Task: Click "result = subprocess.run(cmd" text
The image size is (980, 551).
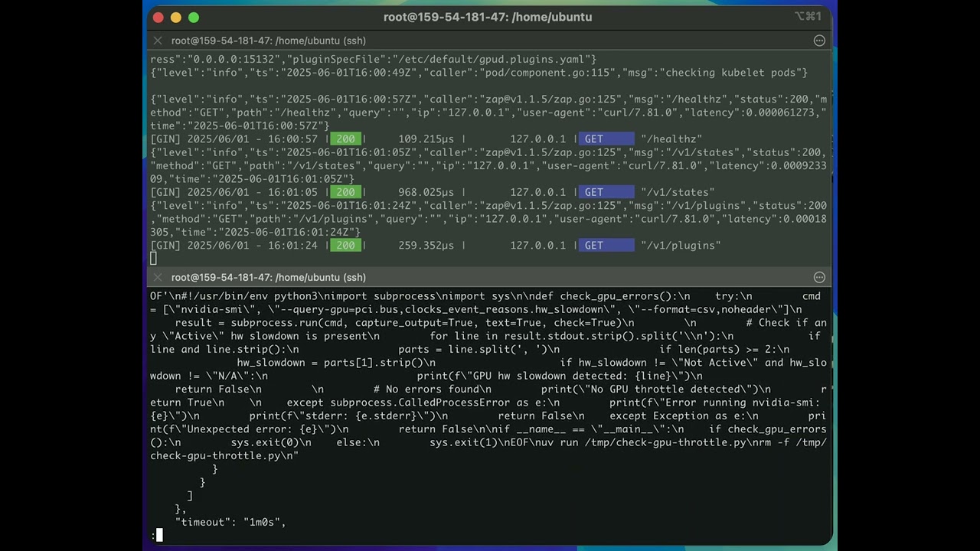Action: (255, 323)
